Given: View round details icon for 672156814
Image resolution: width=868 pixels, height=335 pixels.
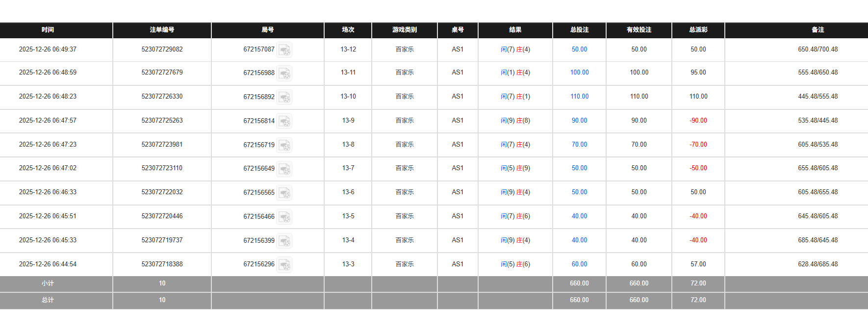Looking at the screenshot, I should coord(284,121).
